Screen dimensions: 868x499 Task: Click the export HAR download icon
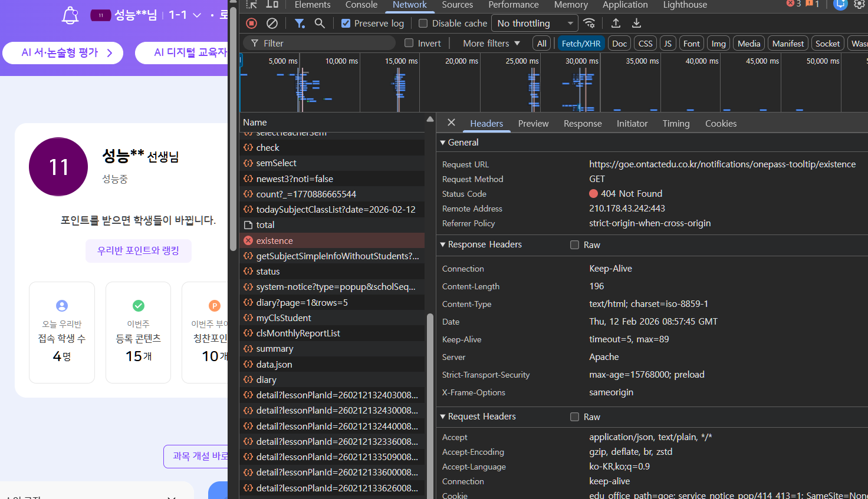pos(636,24)
